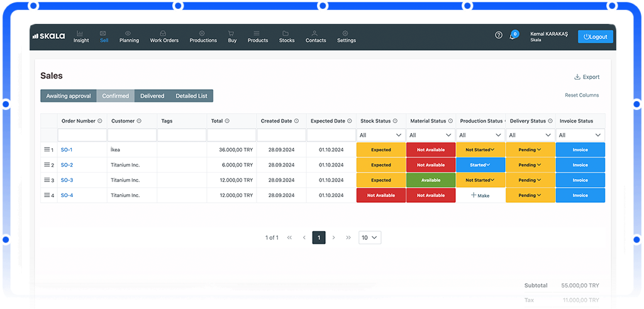The image size is (644, 309).
Task: Click info icon beside Expected Date
Action: click(x=350, y=121)
